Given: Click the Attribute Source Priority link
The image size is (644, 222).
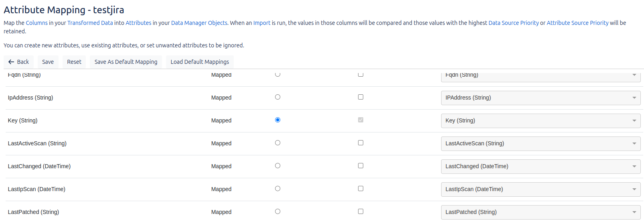Looking at the screenshot, I should point(577,23).
